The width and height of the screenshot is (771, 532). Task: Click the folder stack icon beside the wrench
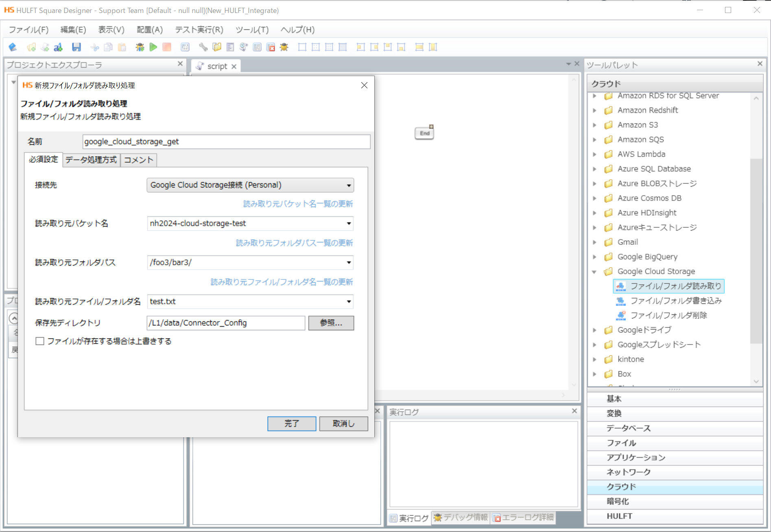click(x=217, y=47)
